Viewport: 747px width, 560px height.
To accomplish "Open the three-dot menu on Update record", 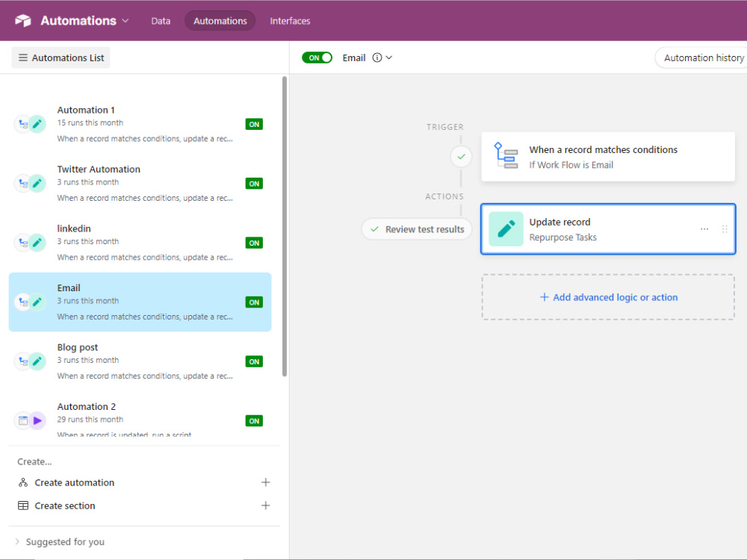I will click(704, 229).
